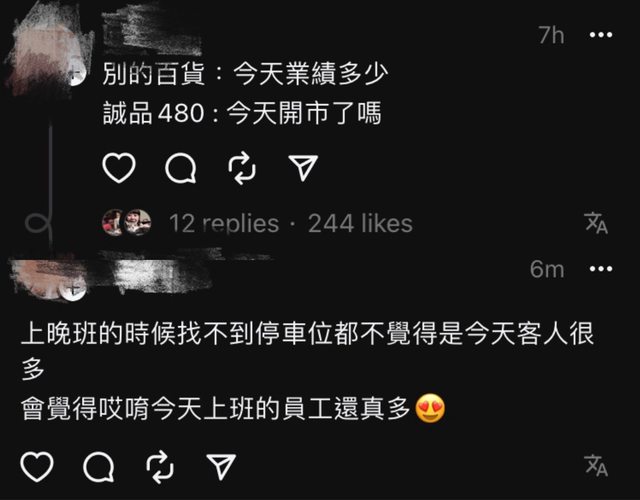
Task: Repost the 7h post about 別的百貨
Action: [x=242, y=168]
